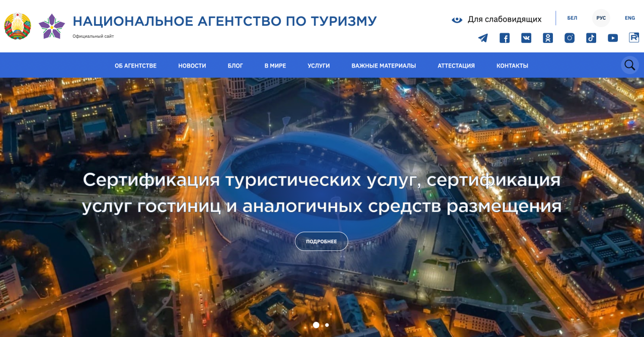Click the search magnifier icon
Image resolution: width=644 pixels, height=337 pixels.
(629, 64)
